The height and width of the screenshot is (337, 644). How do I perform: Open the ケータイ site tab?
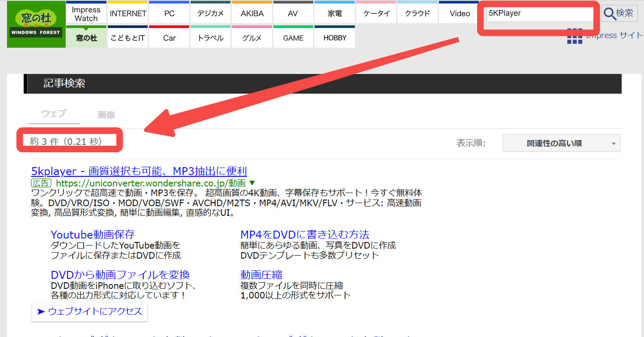pyautogui.click(x=376, y=12)
